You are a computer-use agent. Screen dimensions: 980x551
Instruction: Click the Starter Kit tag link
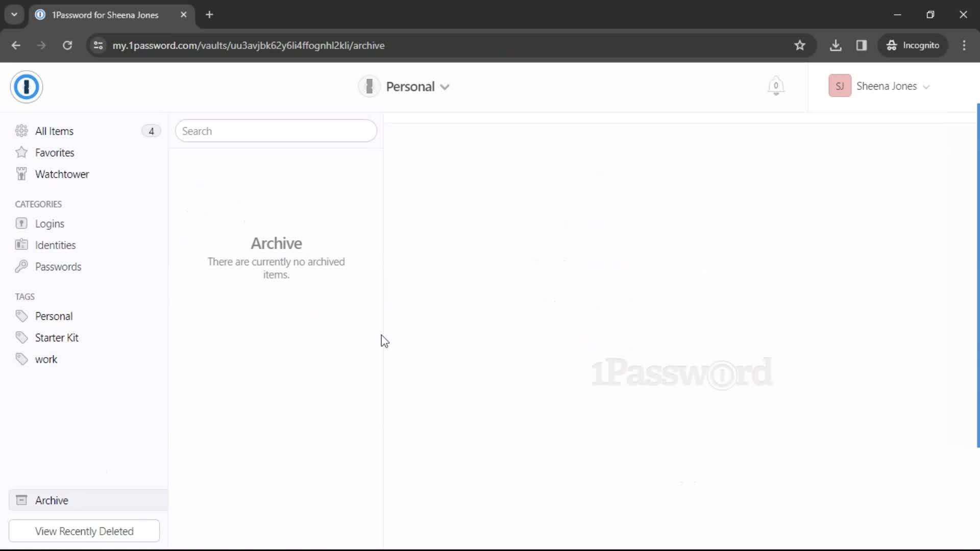(57, 338)
